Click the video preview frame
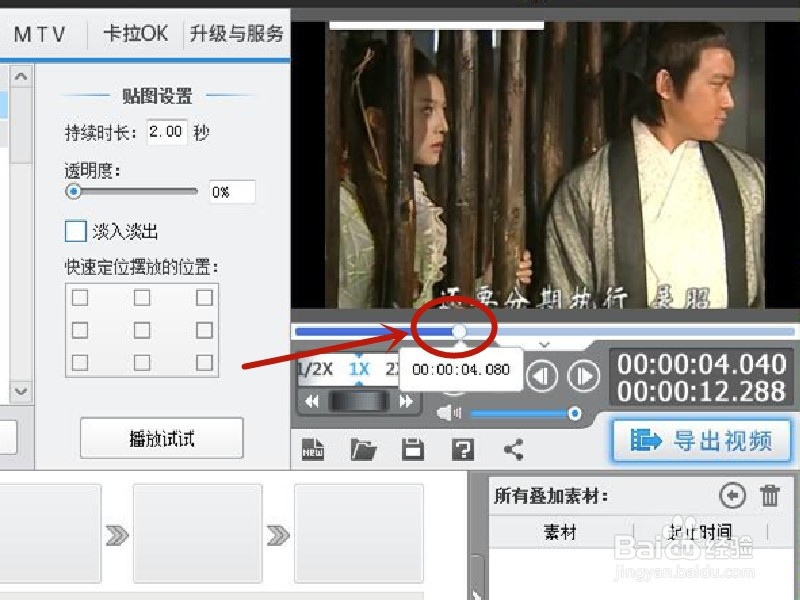The image size is (800, 600). 545,165
